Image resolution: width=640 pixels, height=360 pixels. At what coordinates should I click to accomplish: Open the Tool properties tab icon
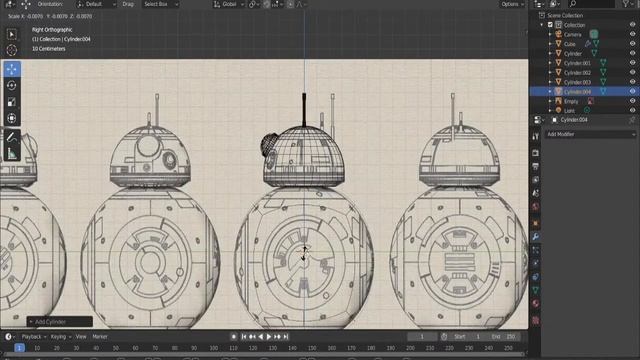pos(536,137)
